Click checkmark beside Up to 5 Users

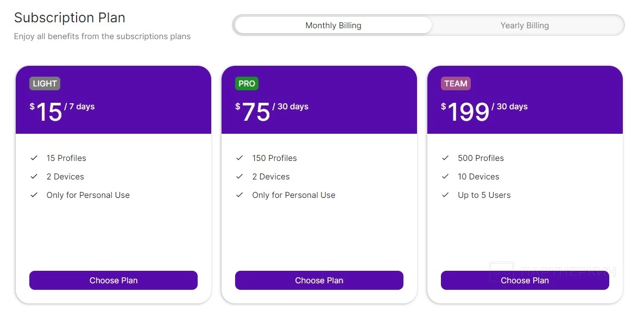[445, 195]
